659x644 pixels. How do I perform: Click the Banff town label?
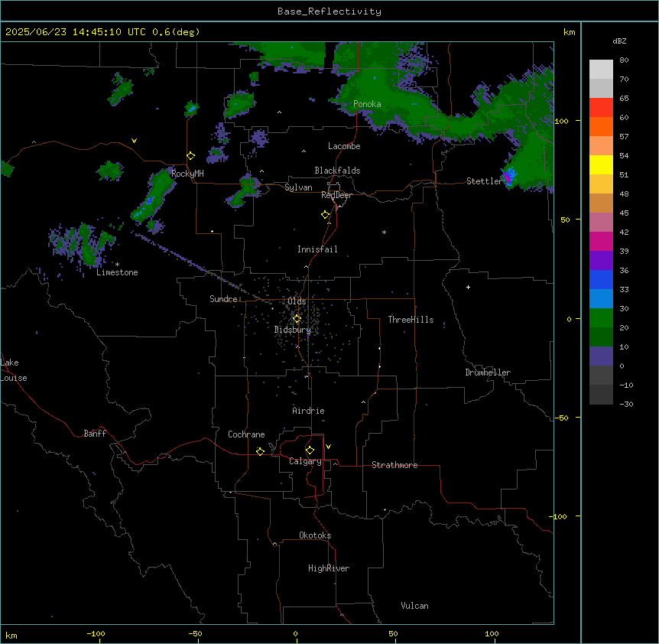click(x=95, y=434)
